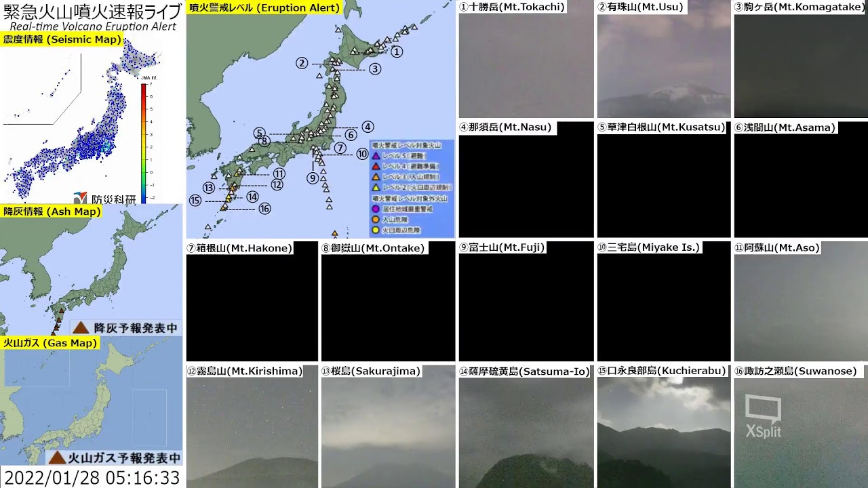The height and width of the screenshot is (488, 868).
Task: Click the brown triangle in ash forecast banner
Action: [81, 328]
